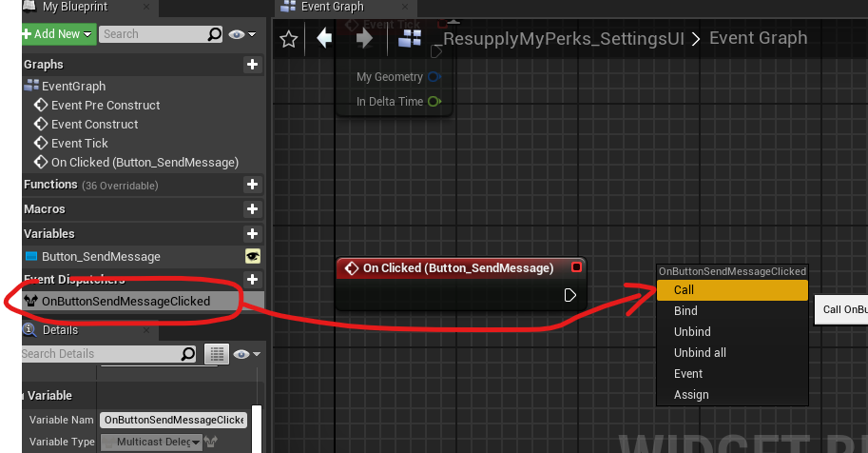Bookmark graph with the star icon
This screenshot has height=453, width=868.
click(288, 39)
